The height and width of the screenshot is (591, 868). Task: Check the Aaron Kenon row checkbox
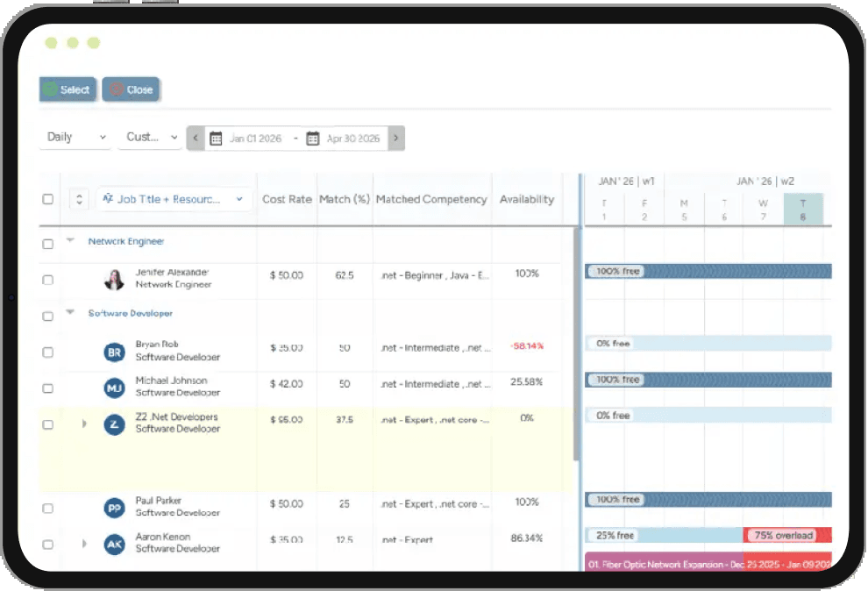[48, 545]
